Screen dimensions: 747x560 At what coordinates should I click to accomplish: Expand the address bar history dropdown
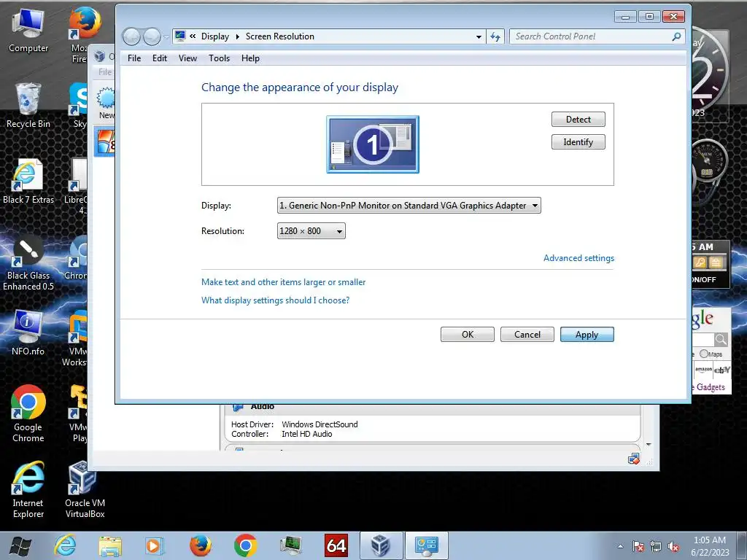[479, 36]
